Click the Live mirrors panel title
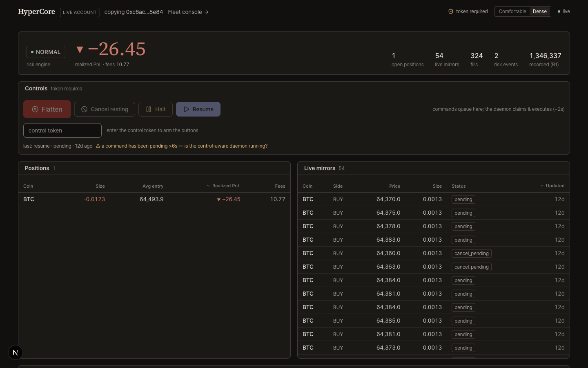588x368 pixels. 320,168
